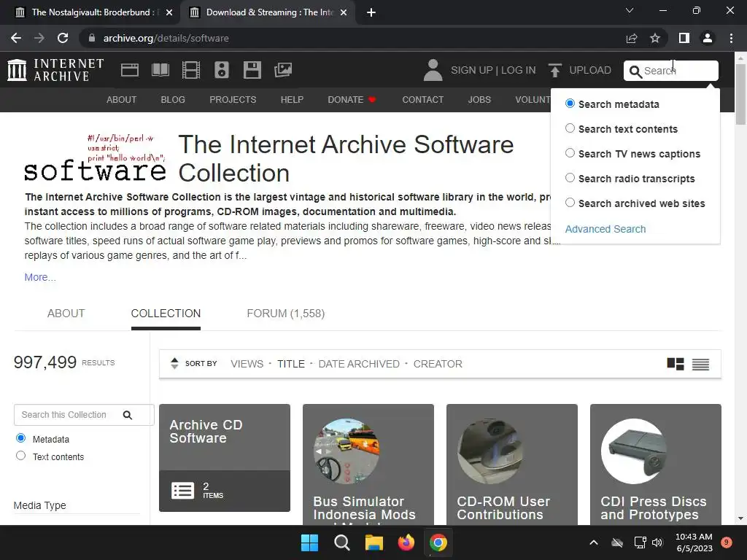Image resolution: width=747 pixels, height=560 pixels.
Task: Open Windows Start menu
Action: click(309, 542)
